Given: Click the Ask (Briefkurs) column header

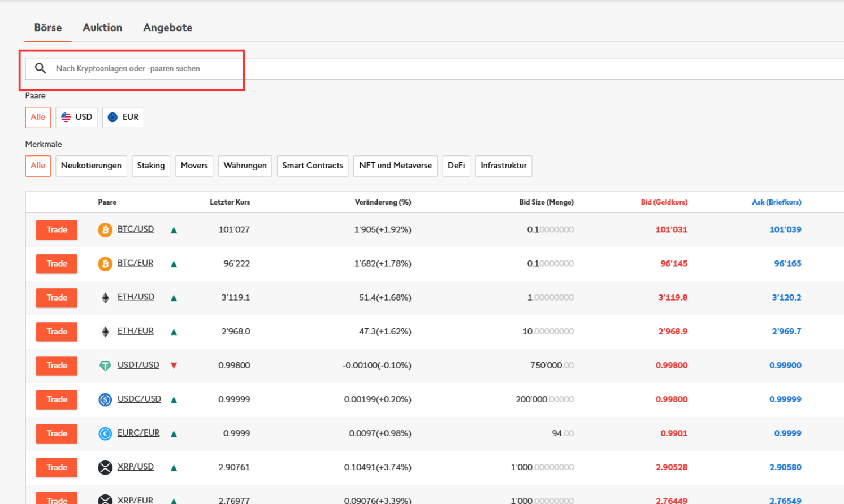Looking at the screenshot, I should click(777, 202).
